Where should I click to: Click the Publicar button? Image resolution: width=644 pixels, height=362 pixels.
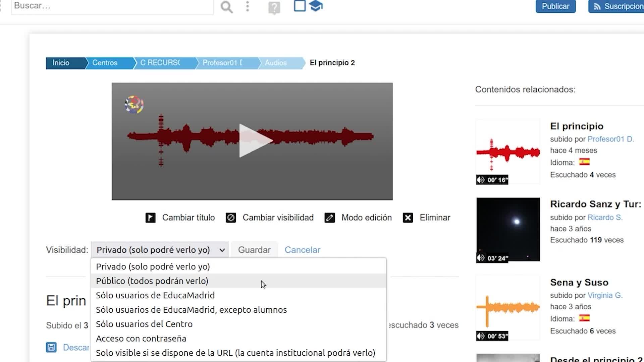pos(555,6)
